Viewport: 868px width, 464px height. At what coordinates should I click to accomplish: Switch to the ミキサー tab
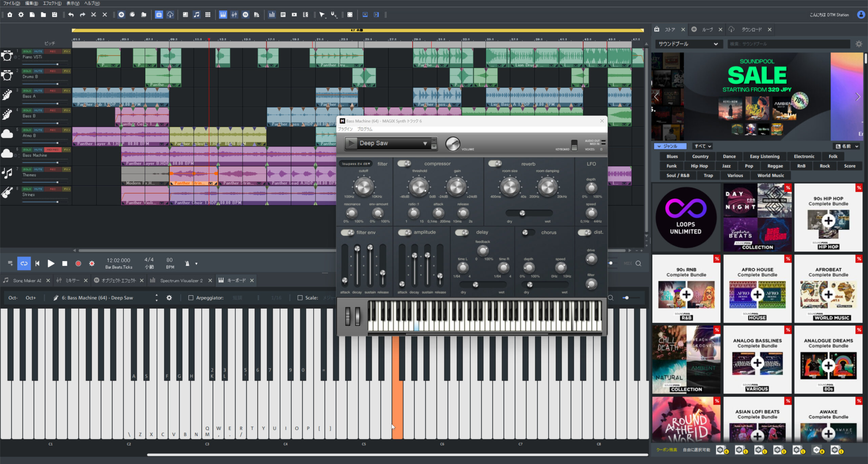click(72, 280)
